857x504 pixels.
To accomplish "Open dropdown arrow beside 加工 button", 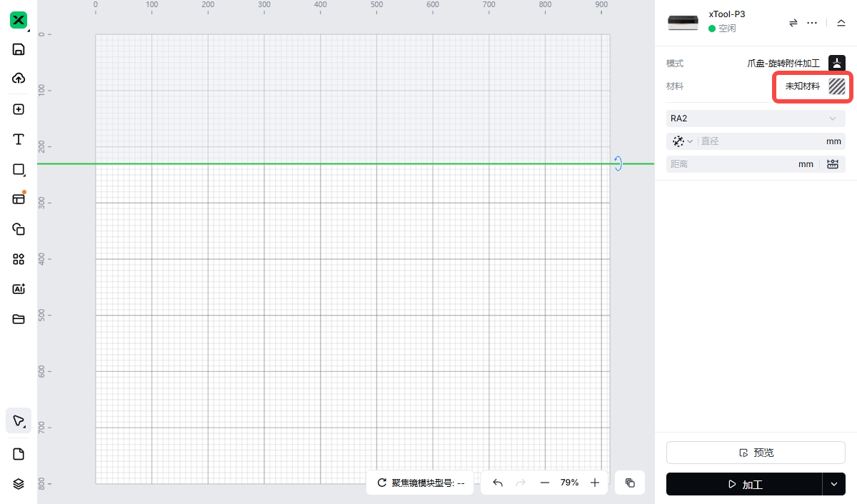I will tap(834, 484).
